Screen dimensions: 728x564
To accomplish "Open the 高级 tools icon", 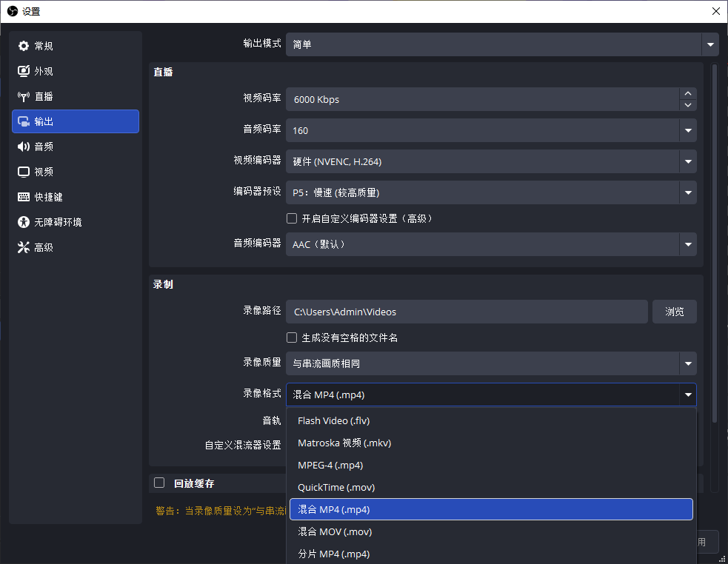I will pos(24,247).
